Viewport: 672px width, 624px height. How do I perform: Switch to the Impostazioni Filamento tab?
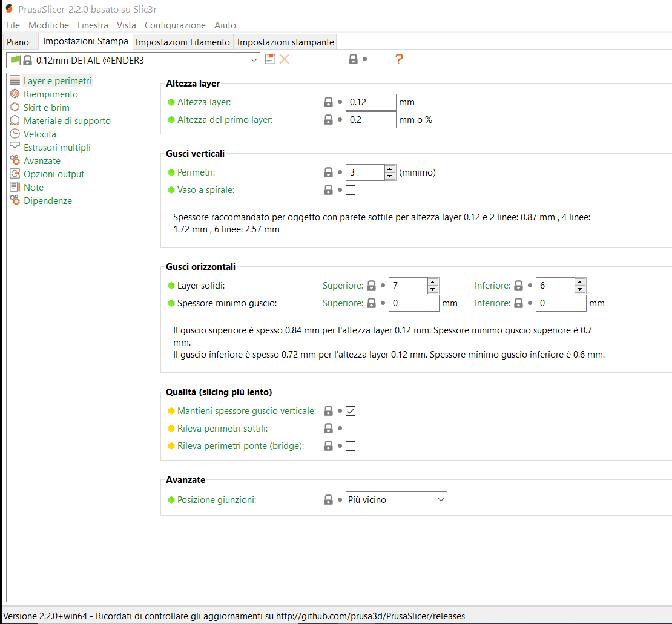[183, 42]
